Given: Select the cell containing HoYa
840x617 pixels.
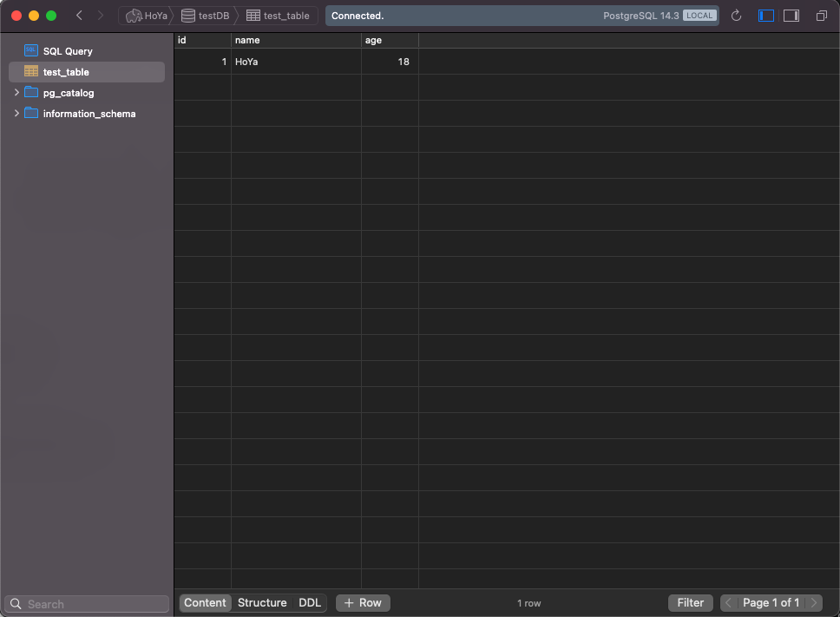Looking at the screenshot, I should point(296,62).
